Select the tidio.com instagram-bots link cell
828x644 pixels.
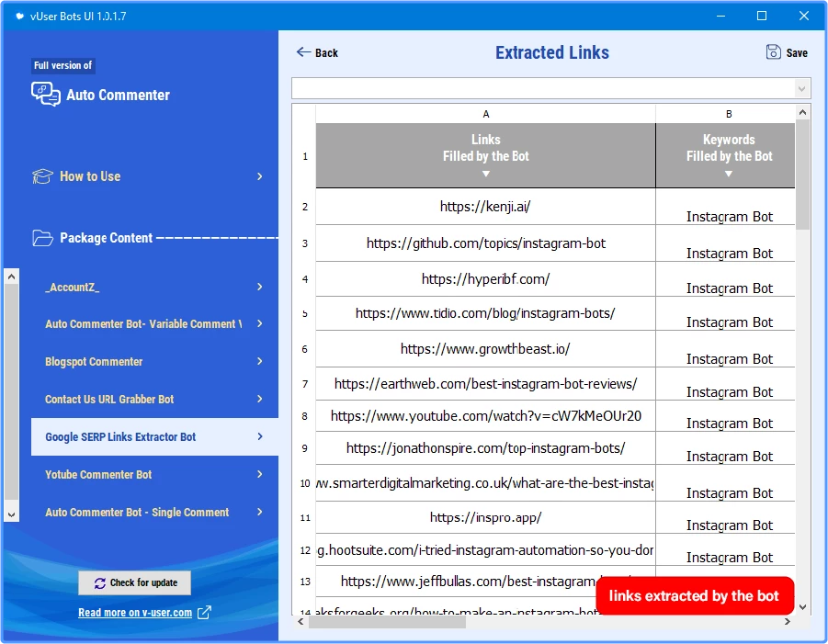486,313
